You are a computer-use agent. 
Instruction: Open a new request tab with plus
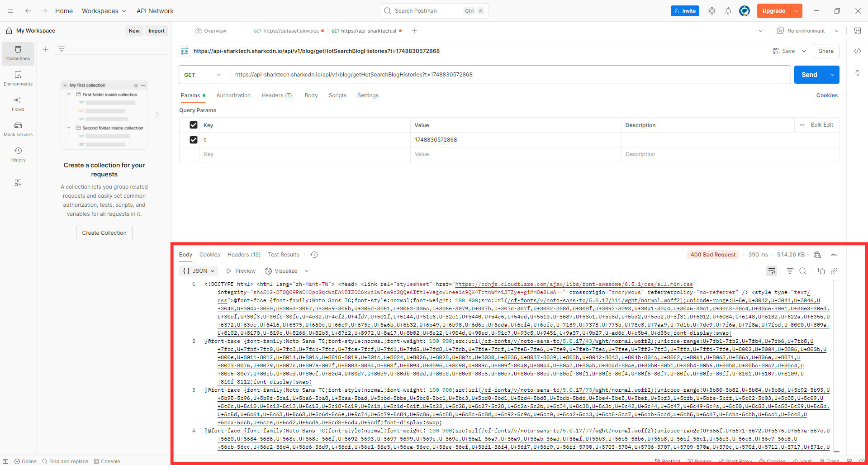[414, 31]
